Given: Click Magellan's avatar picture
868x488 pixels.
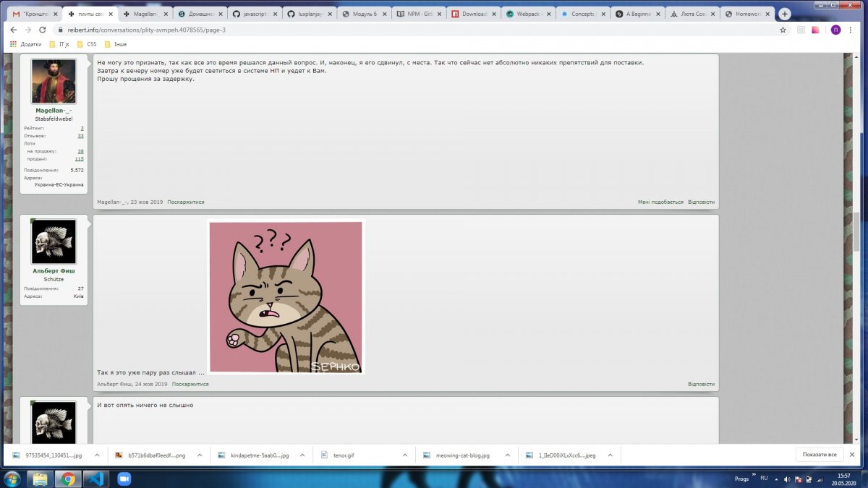Looking at the screenshot, I should [54, 81].
